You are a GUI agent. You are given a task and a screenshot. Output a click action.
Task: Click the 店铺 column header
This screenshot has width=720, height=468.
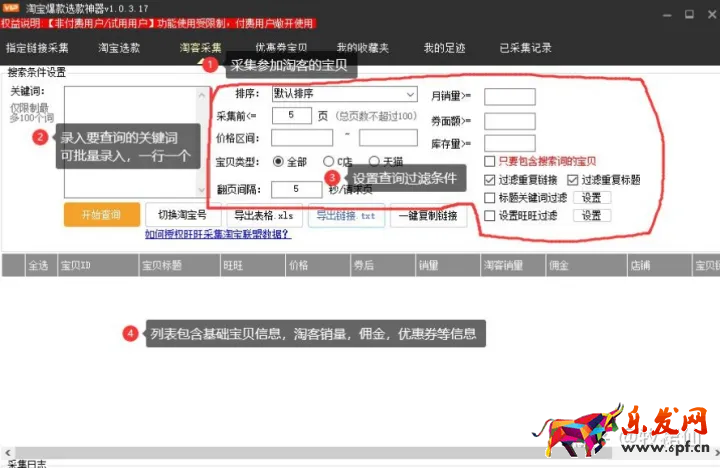[660, 265]
